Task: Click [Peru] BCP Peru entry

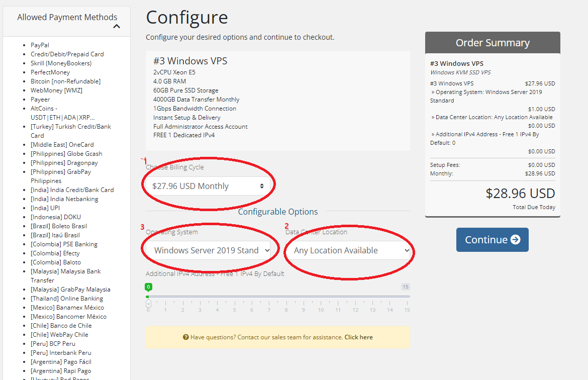Action: click(x=53, y=344)
